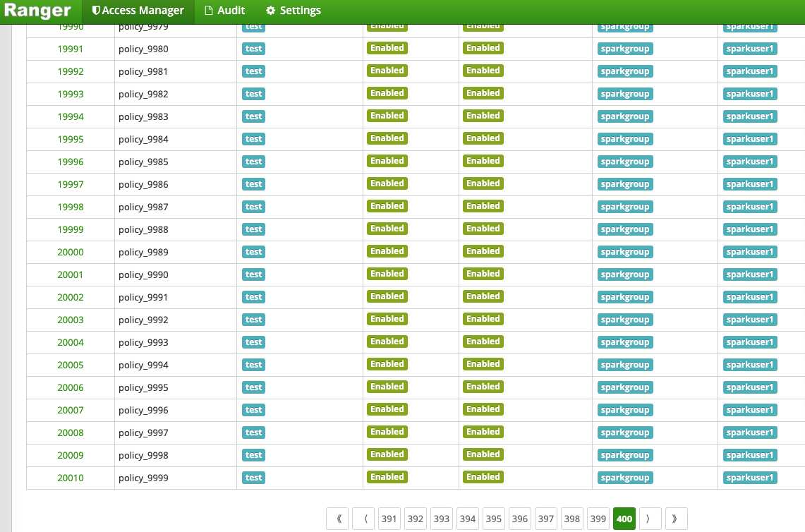Go to page 395
Image resolution: width=805 pixels, height=532 pixels.
494,519
